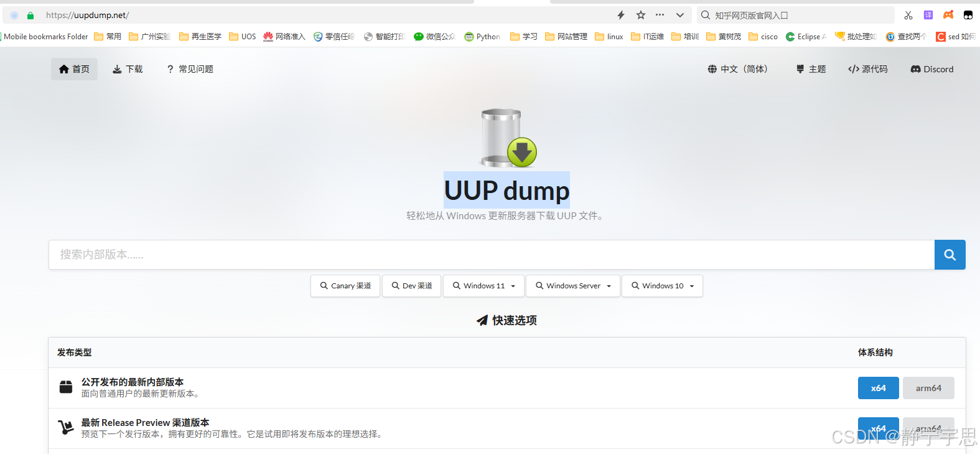
Task: Open the WeChat 微信公众 bookmark
Action: pyautogui.click(x=434, y=37)
